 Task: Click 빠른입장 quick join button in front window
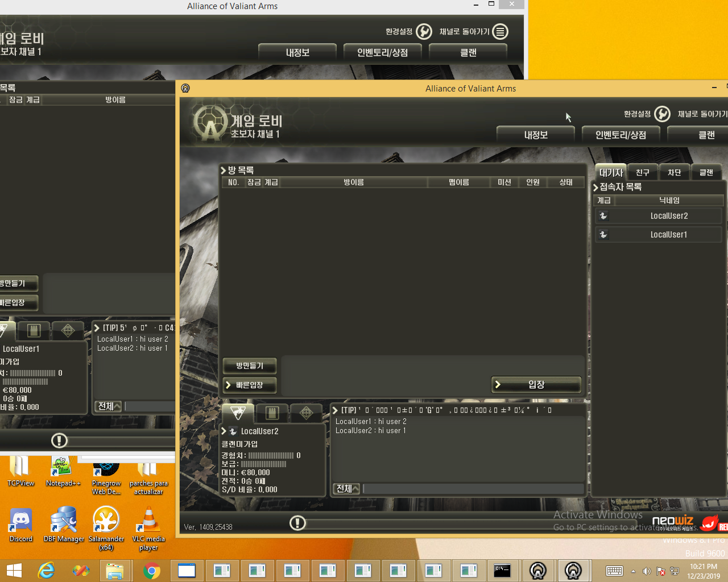250,385
